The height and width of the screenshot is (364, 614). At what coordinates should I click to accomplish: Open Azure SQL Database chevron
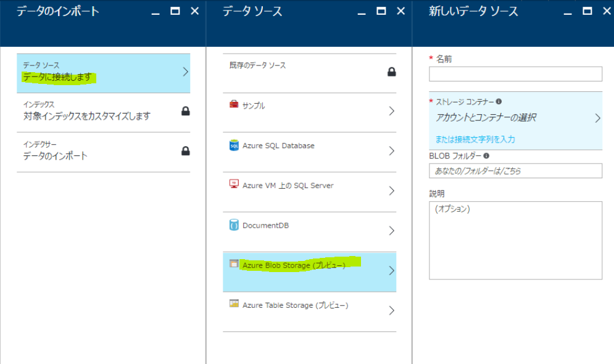392,151
